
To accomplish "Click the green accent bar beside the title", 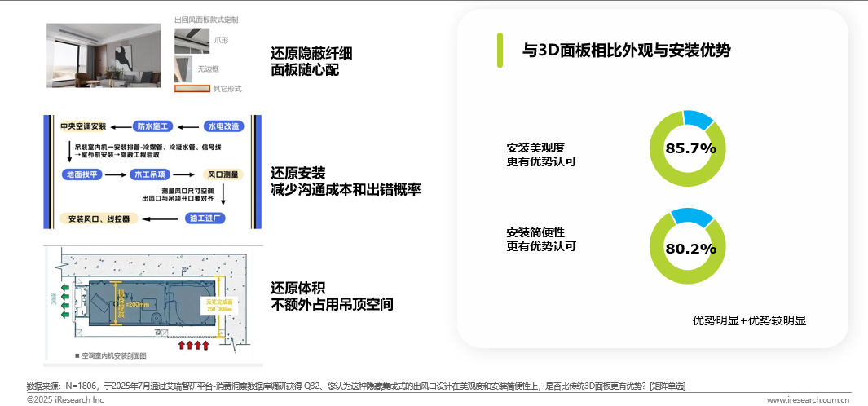I will 500,51.
